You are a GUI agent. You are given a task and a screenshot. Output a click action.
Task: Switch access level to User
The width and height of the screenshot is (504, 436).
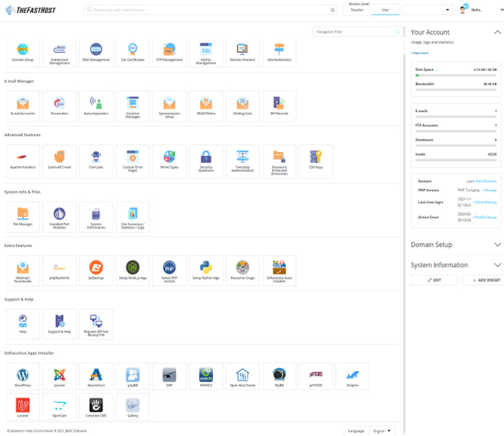(385, 10)
